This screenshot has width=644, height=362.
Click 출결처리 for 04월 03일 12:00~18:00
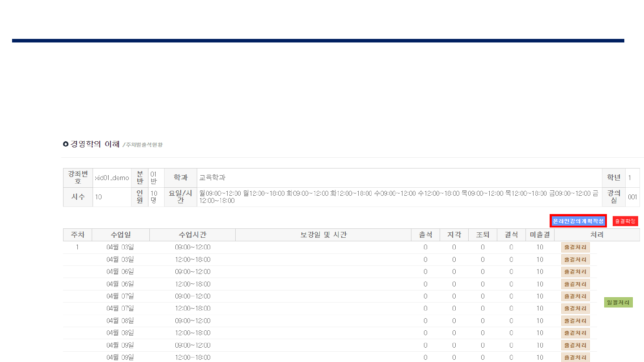[x=575, y=260]
